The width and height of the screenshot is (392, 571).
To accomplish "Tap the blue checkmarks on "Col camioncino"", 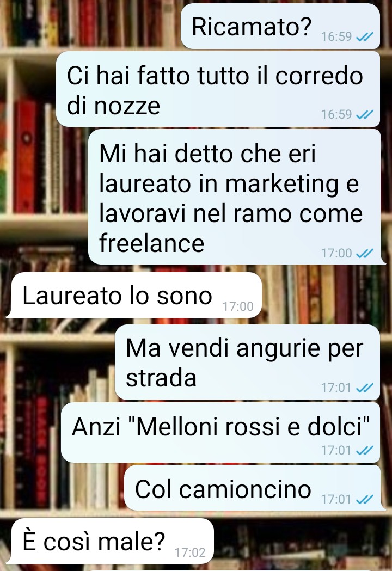I will tap(365, 499).
